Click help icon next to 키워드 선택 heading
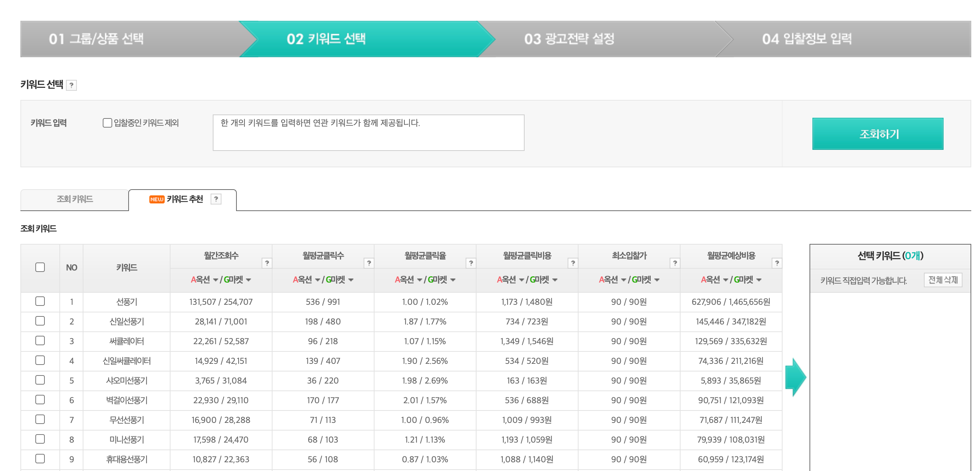980x471 pixels. click(x=71, y=85)
